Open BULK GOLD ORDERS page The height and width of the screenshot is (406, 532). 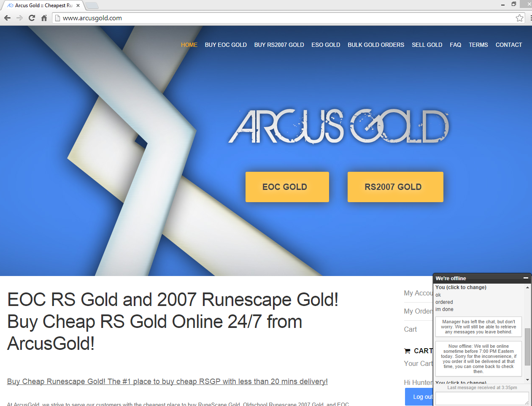[376, 45]
